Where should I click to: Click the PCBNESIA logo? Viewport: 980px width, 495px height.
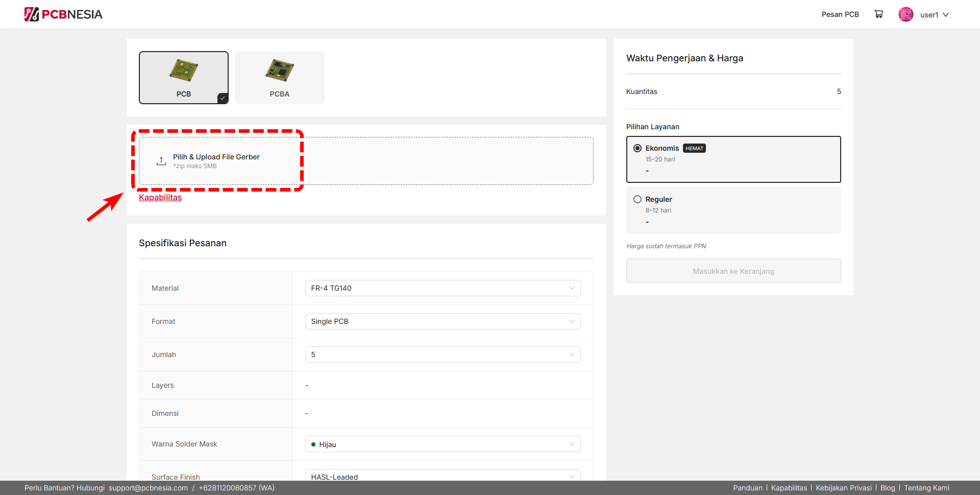(63, 14)
